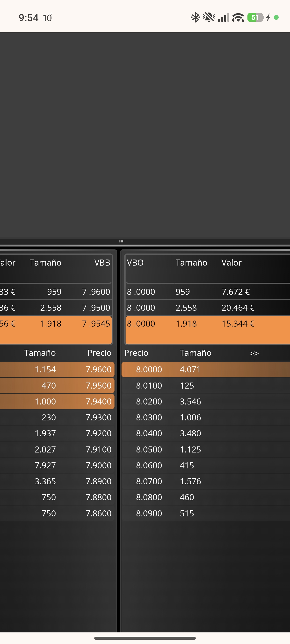The image size is (290, 644).
Task: Select the highlighted ask row at 8.0000 with 4.071
Action: 205,369
